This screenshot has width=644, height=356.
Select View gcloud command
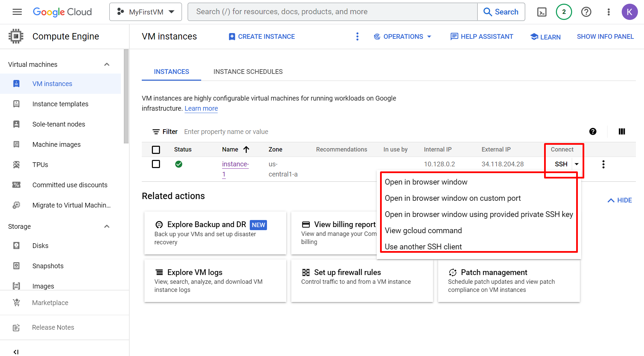[x=479, y=230]
